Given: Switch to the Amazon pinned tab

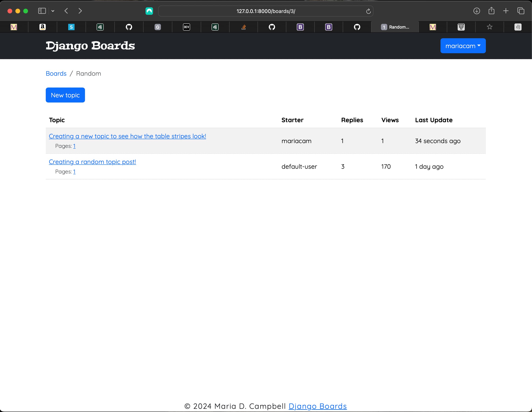Looking at the screenshot, I should coord(43,27).
